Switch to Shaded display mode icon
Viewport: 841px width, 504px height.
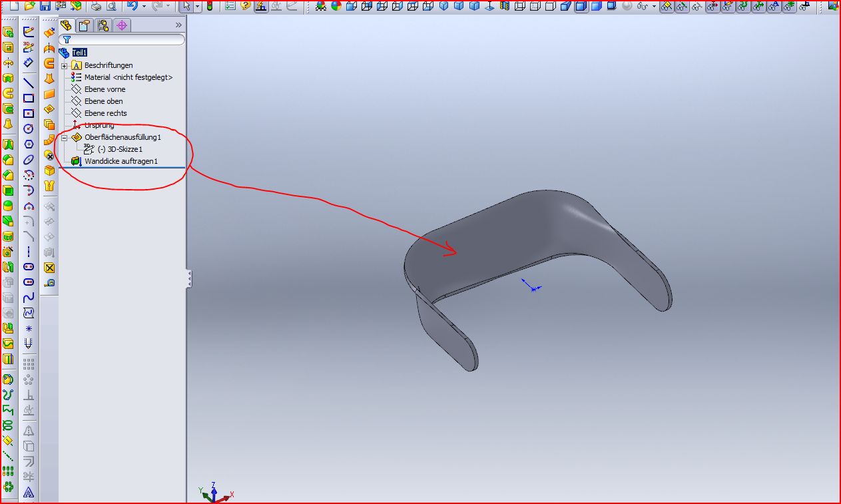(x=596, y=6)
